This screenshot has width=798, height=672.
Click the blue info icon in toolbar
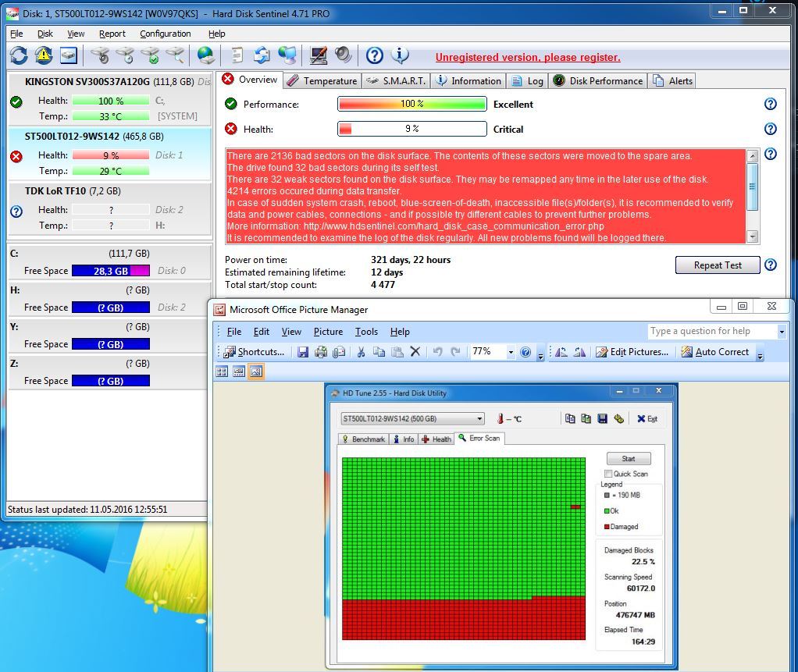point(400,55)
